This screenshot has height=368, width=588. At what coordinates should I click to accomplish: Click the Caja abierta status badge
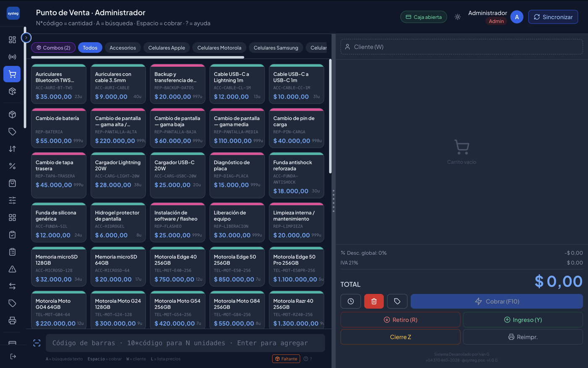click(423, 17)
